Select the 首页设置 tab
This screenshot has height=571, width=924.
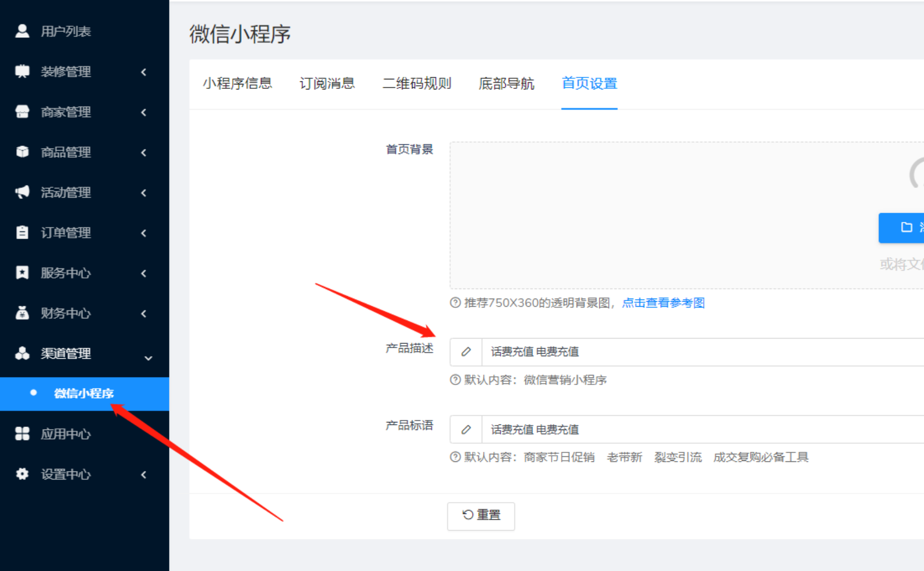(x=589, y=83)
